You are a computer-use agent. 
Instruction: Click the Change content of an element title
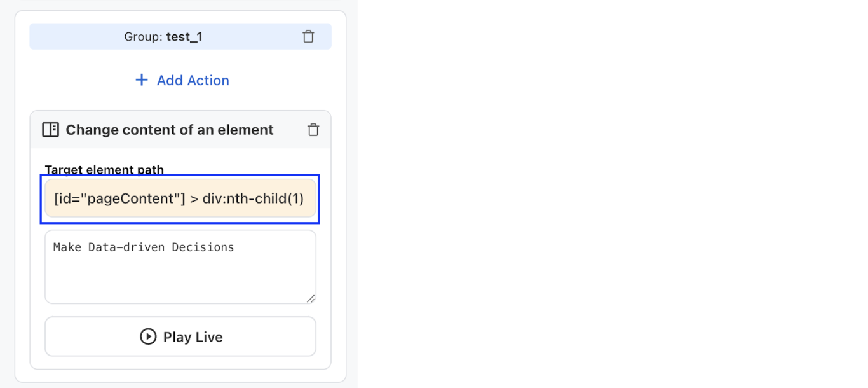[170, 130]
